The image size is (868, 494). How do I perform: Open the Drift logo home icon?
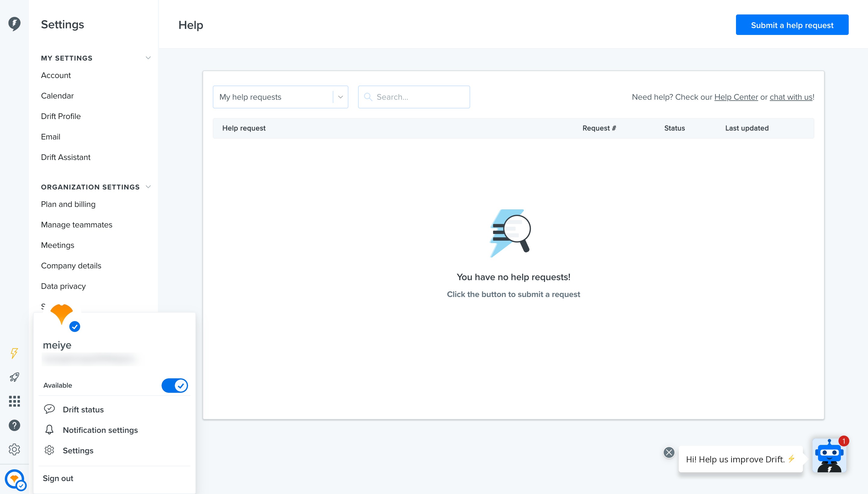pyautogui.click(x=14, y=24)
